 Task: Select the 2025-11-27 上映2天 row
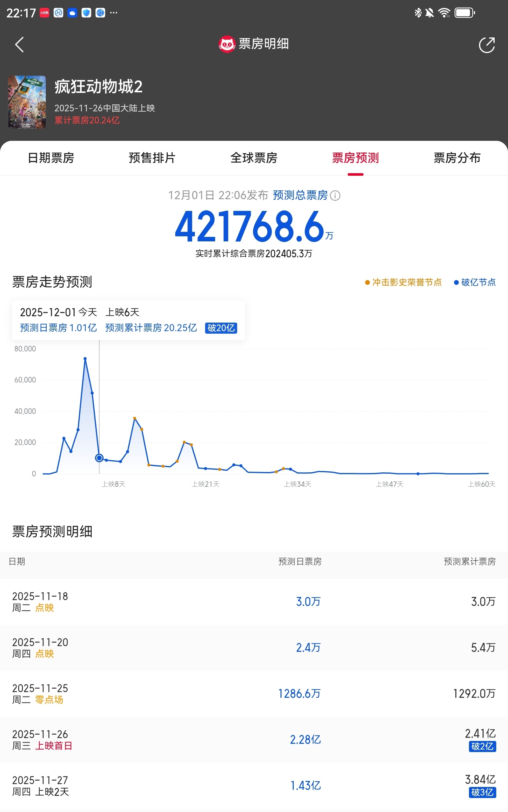tap(254, 785)
